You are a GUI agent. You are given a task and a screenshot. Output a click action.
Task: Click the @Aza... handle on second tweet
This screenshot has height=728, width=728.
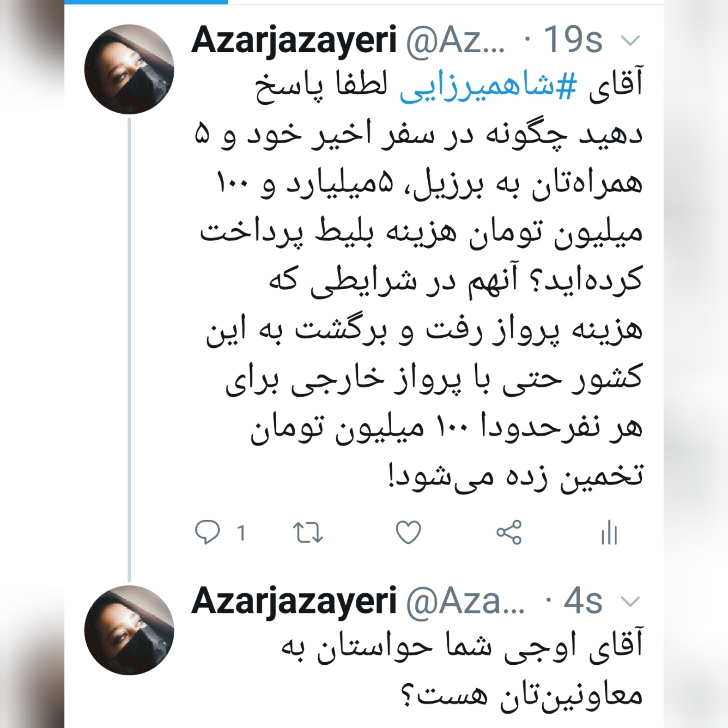465,602
